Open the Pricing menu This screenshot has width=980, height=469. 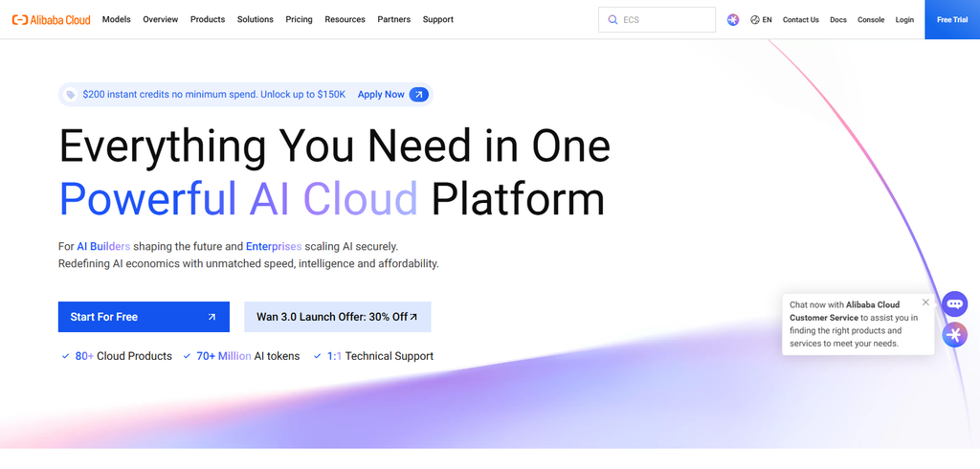pyautogui.click(x=299, y=19)
